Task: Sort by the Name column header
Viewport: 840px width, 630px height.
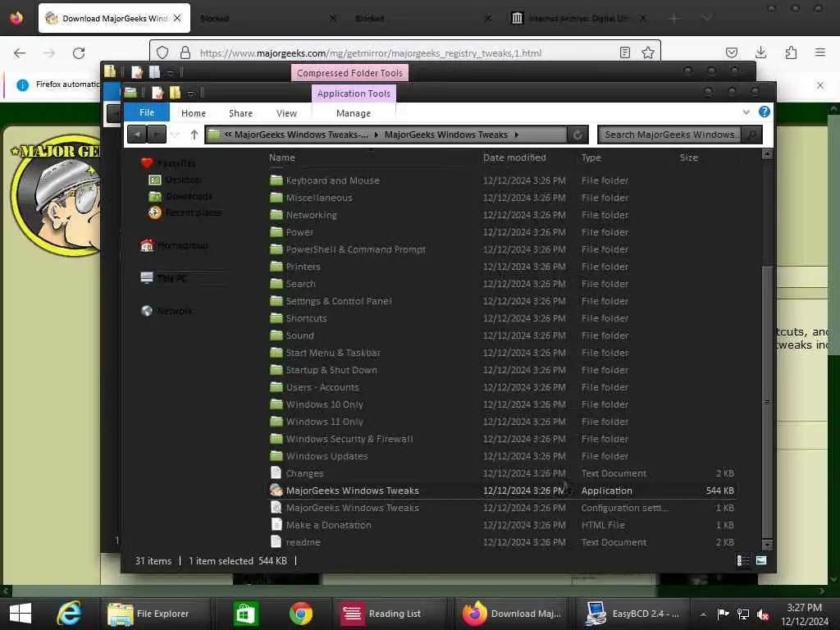Action: click(282, 157)
